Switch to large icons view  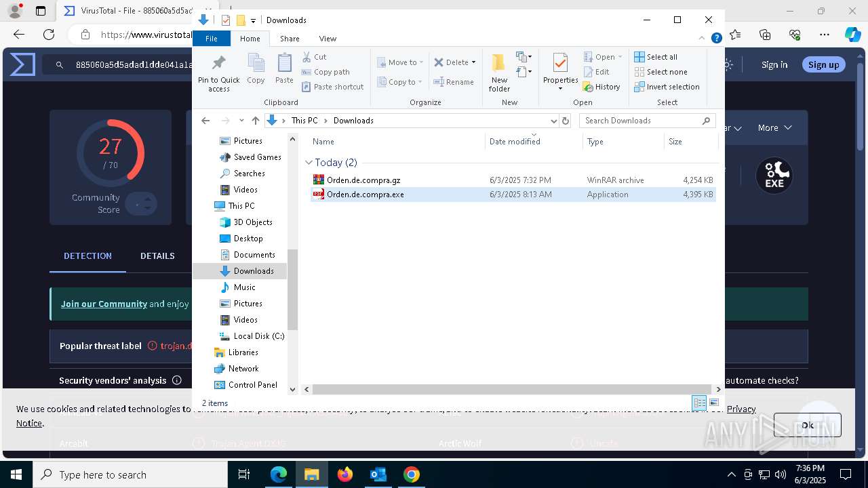tap(713, 403)
